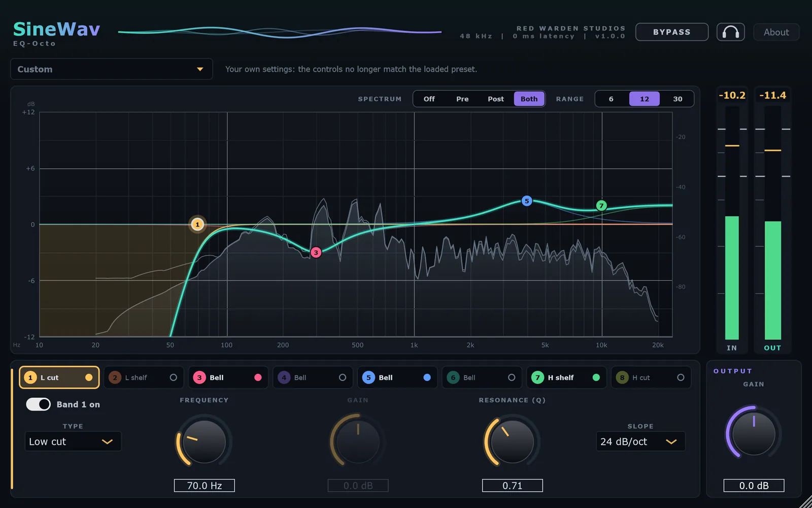The height and width of the screenshot is (508, 812).
Task: Set spectrum display to Both
Action: pos(529,99)
